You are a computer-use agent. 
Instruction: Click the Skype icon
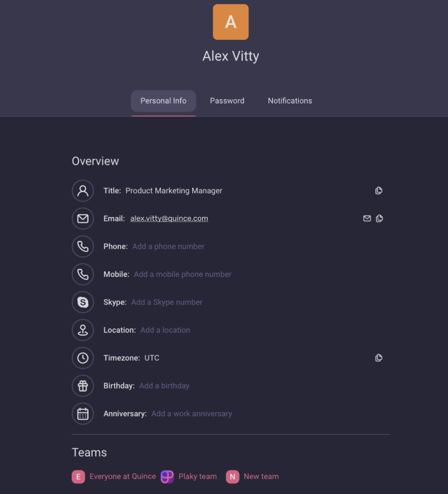(83, 302)
